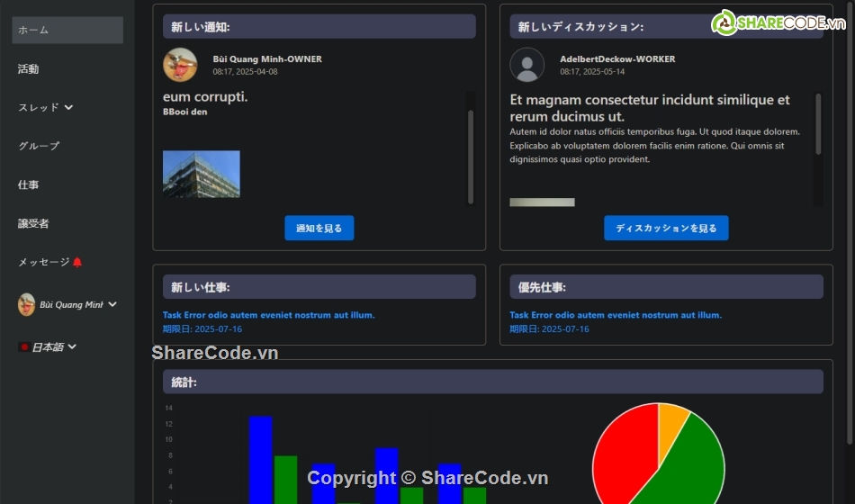The height and width of the screenshot is (504, 855).
Task: Open the ホーム sidebar item
Action: 67,30
